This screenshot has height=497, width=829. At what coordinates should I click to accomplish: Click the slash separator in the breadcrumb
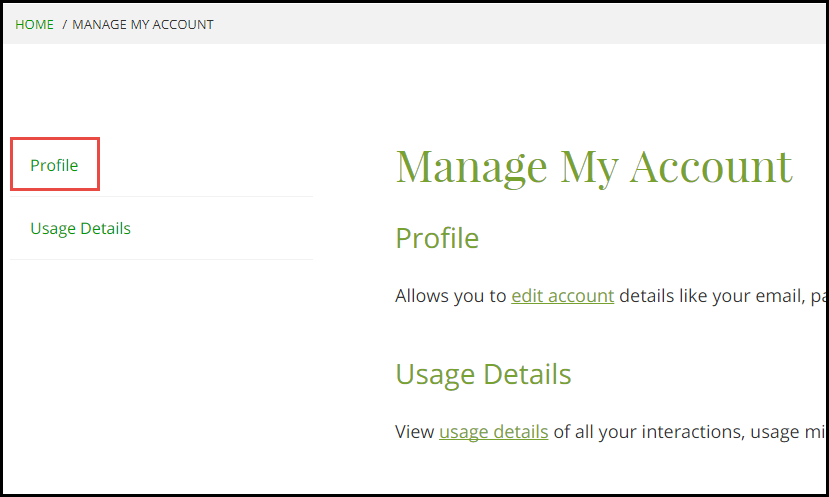tap(64, 24)
